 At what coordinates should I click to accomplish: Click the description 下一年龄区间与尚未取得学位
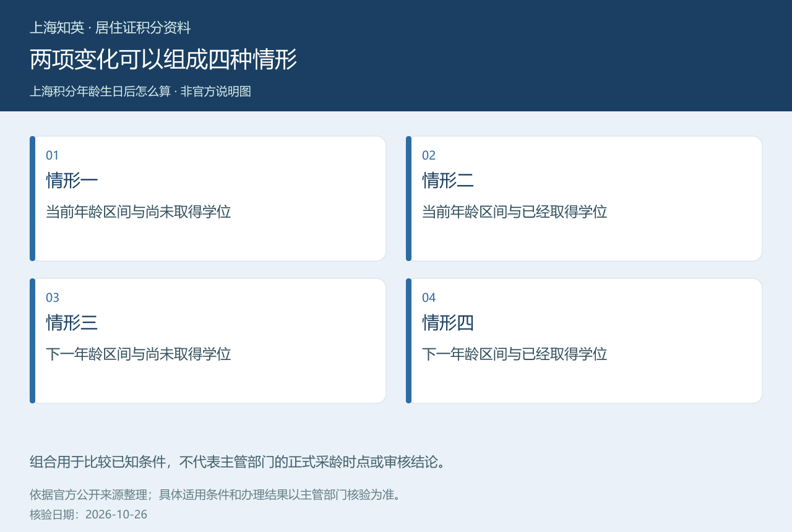[139, 354]
